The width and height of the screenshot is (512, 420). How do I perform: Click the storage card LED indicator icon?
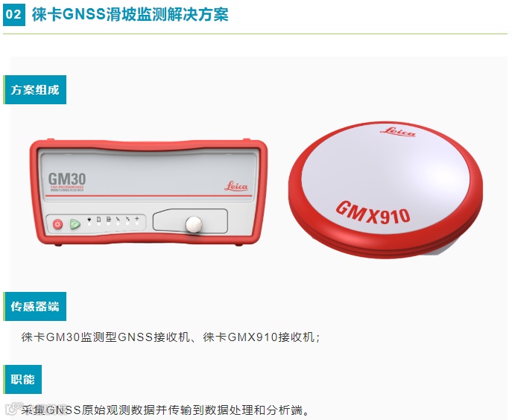click(x=99, y=220)
